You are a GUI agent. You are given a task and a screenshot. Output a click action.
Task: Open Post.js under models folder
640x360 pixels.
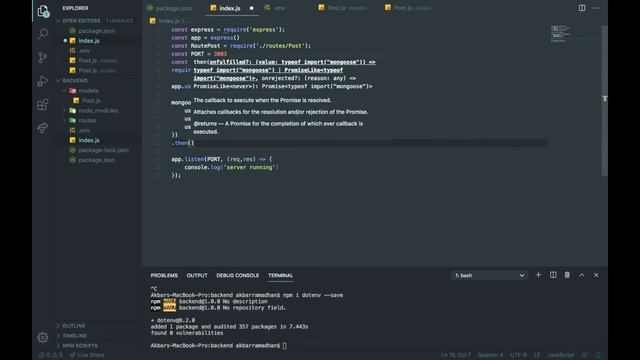coord(91,100)
